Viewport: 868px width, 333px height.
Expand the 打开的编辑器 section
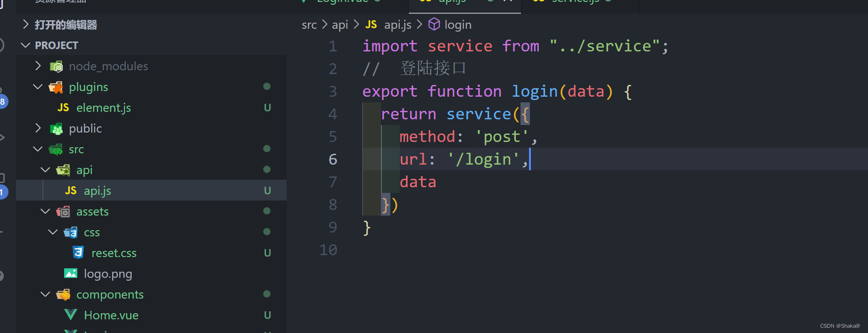[26, 25]
